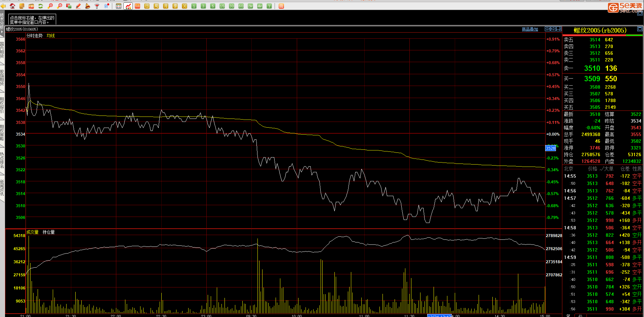Select the red pencil drawing tool
The width and height of the screenshot is (644, 317).
tap(78, 6)
